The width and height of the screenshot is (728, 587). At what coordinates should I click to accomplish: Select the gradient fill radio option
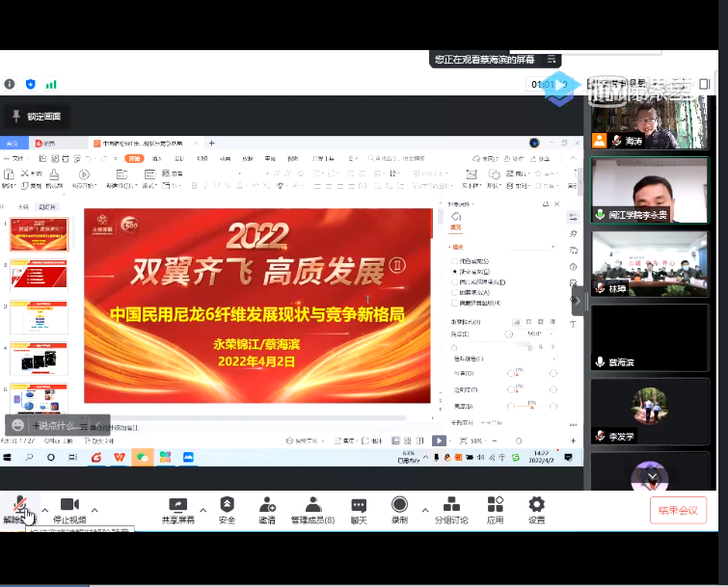tap(454, 272)
